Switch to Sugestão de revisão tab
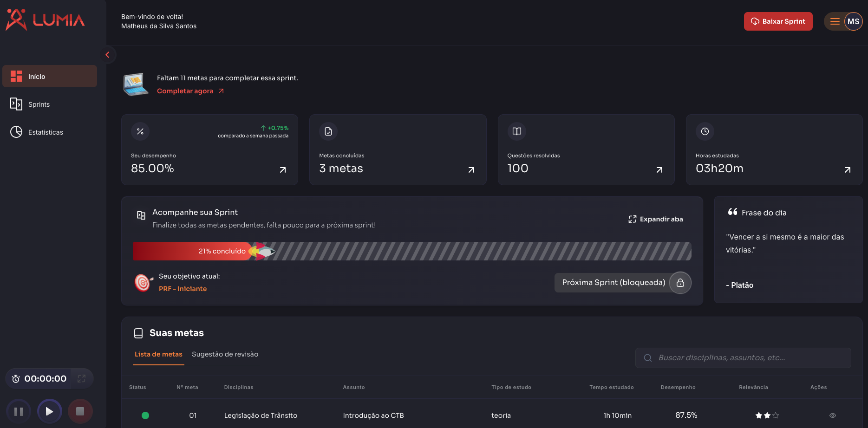Viewport: 868px width, 428px height. (225, 354)
